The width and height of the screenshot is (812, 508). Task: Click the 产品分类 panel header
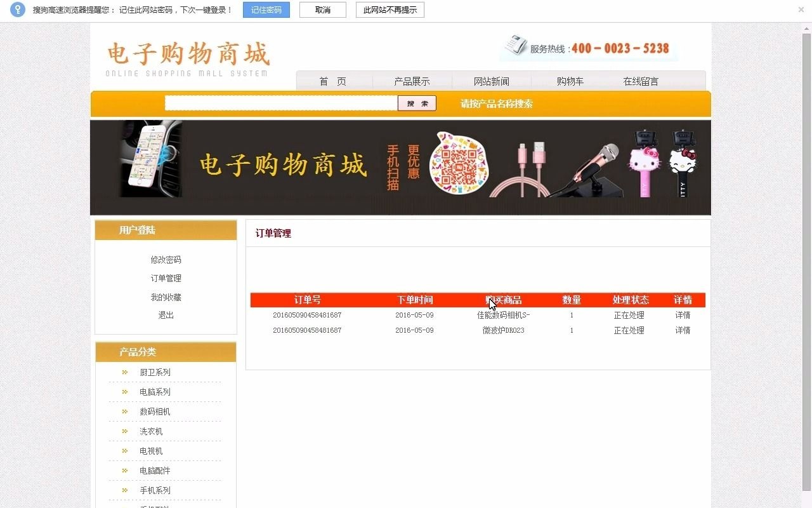pyautogui.click(x=166, y=352)
